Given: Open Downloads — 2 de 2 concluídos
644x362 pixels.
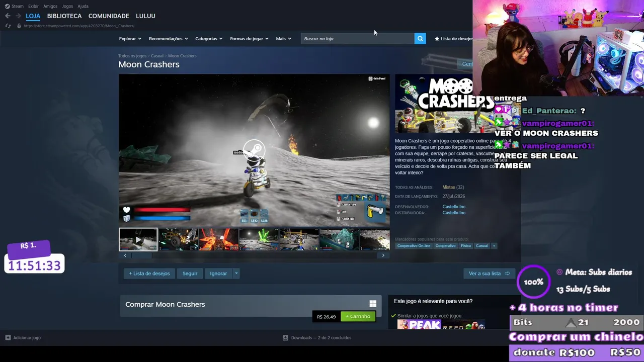Looking at the screenshot, I should pos(321,338).
